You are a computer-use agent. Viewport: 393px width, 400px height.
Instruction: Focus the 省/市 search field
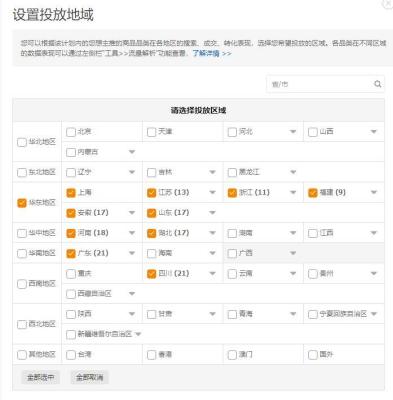(325, 84)
